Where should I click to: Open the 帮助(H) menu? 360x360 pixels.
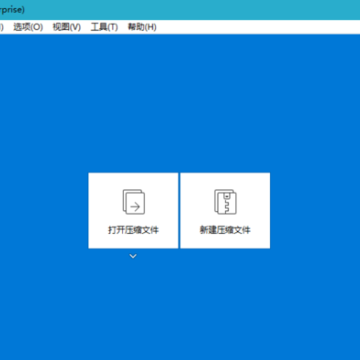(142, 27)
